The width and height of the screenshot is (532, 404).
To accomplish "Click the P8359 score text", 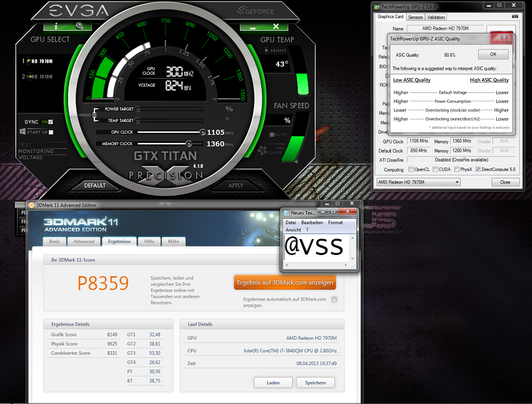I will pos(103,283).
